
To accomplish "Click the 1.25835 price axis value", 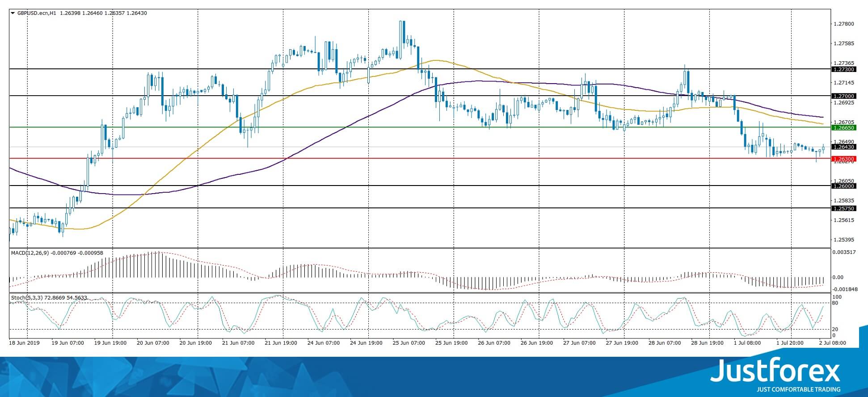I will tap(843, 200).
